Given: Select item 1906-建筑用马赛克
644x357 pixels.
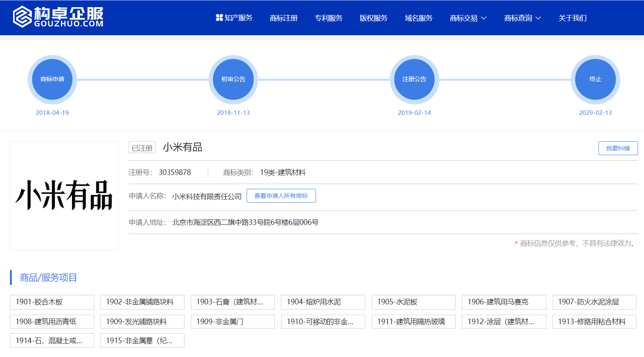Looking at the screenshot, I should 504,302.
